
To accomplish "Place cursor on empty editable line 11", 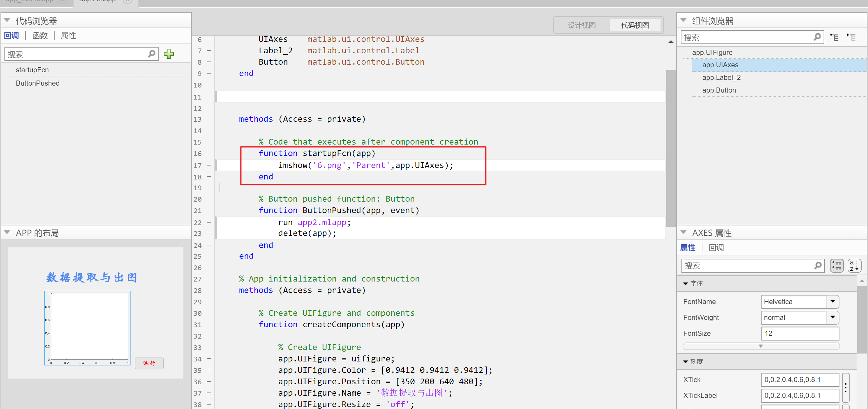I will (440, 97).
